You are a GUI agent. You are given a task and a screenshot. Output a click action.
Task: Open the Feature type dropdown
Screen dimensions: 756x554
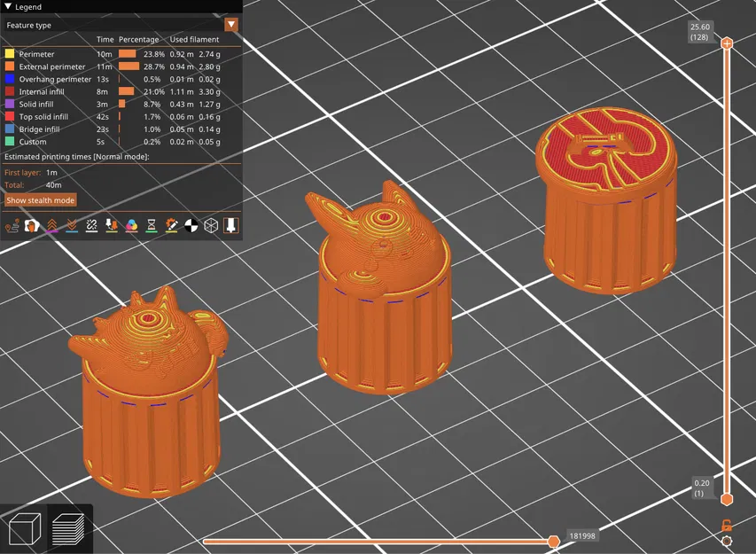click(x=121, y=25)
